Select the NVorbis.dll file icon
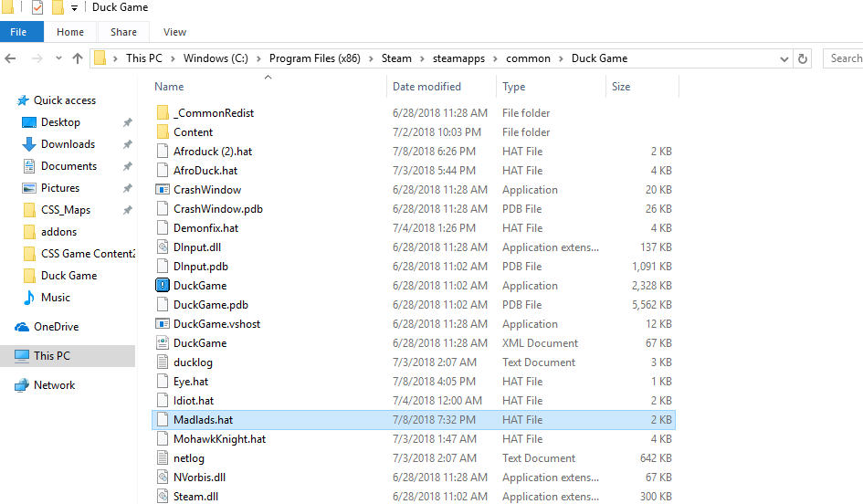 [163, 477]
